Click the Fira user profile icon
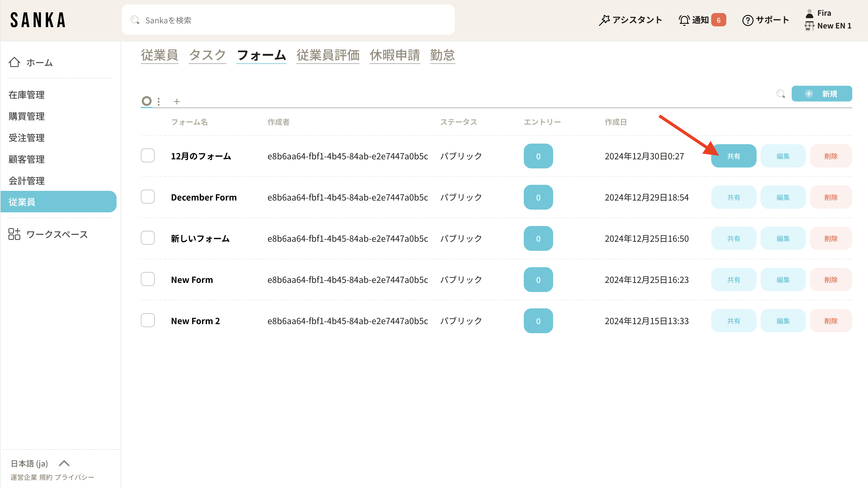The height and width of the screenshot is (488, 868). tap(809, 14)
